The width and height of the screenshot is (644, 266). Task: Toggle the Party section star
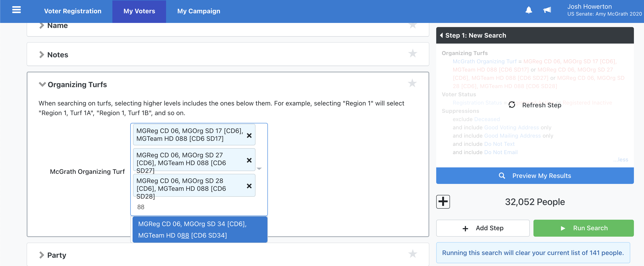413,254
